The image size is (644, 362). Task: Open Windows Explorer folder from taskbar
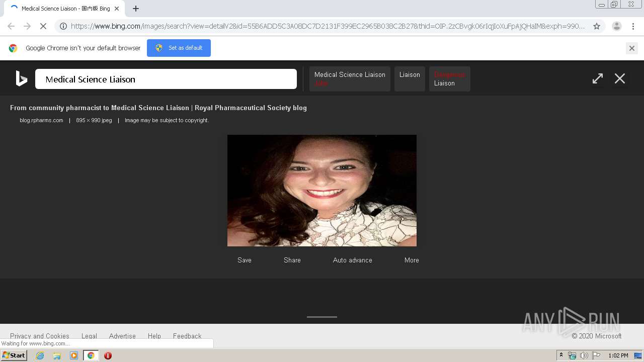coord(57,355)
